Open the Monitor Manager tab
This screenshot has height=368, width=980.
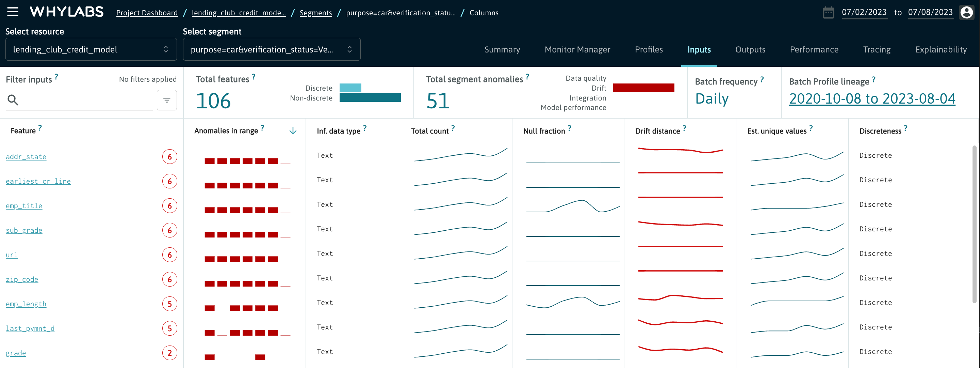click(x=577, y=50)
